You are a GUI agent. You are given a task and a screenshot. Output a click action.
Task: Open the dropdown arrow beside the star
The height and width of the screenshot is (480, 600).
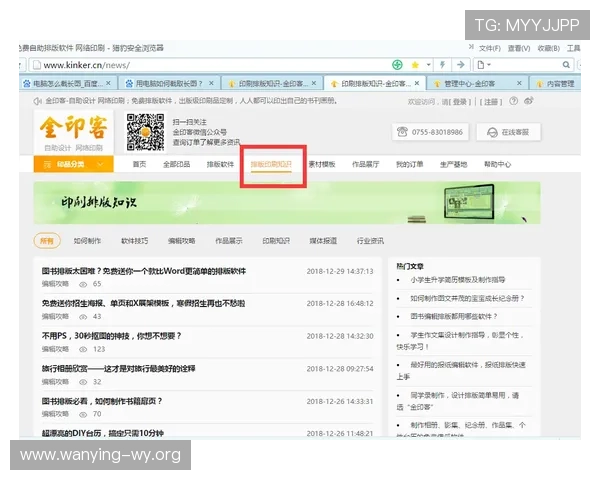click(x=429, y=65)
